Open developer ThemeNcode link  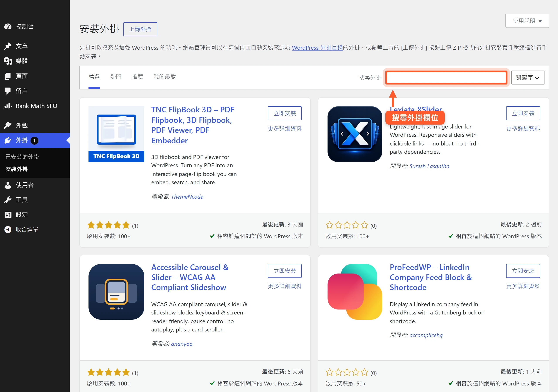point(187,197)
